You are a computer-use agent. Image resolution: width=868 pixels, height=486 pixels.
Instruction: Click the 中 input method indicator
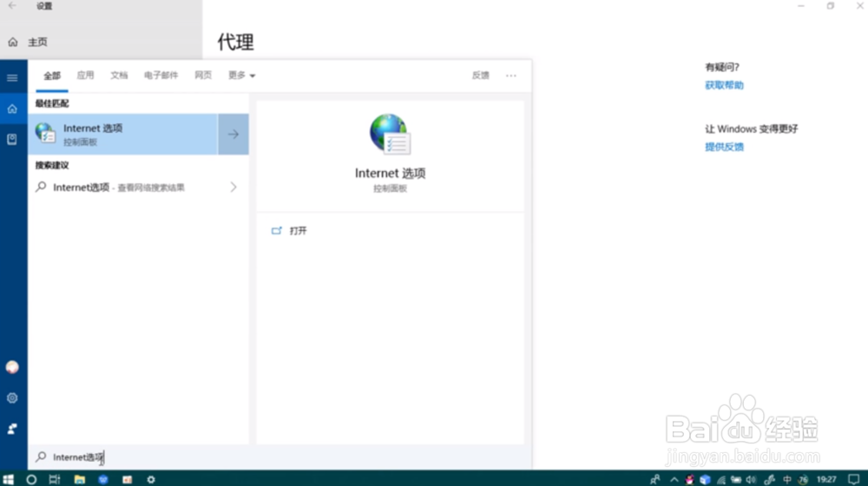click(787, 479)
